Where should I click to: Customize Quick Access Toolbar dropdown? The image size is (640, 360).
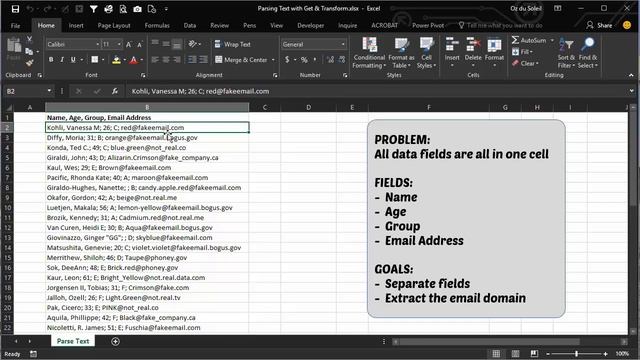(x=166, y=9)
